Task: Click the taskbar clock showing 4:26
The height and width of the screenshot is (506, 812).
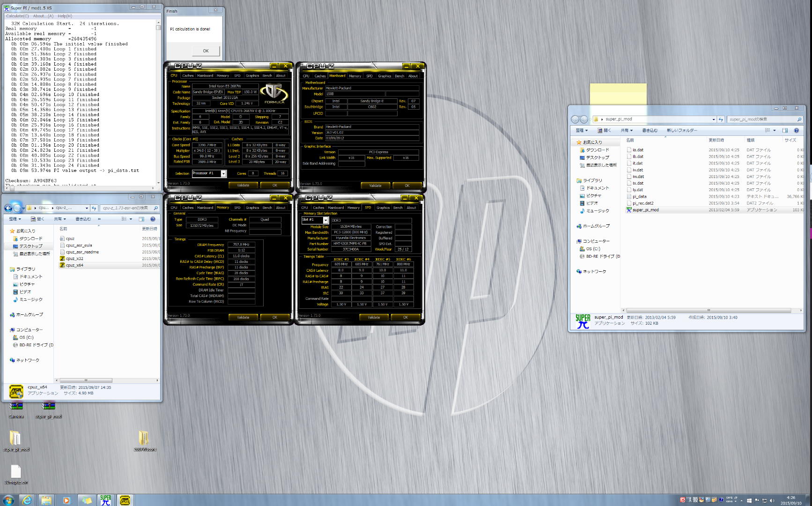Action: pos(791,500)
